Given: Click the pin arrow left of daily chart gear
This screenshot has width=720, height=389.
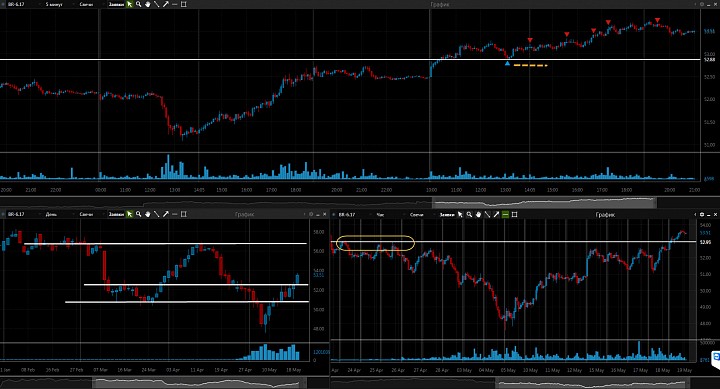Looking at the screenshot, I should 304,214.
